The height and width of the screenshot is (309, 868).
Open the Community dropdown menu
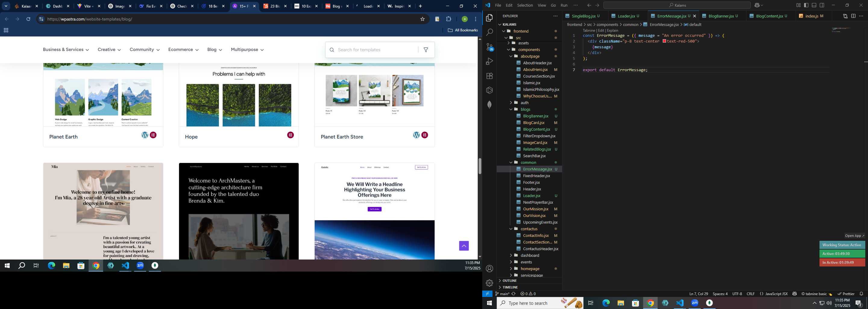(145, 49)
